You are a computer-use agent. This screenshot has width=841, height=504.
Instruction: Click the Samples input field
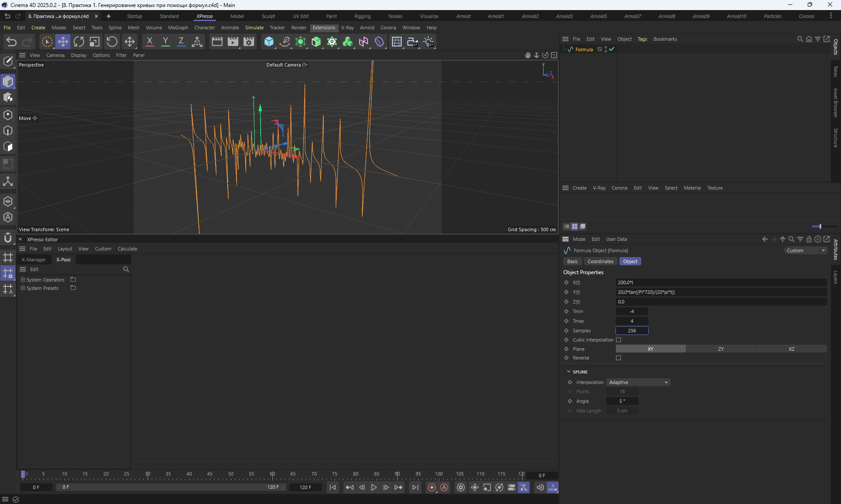632,331
